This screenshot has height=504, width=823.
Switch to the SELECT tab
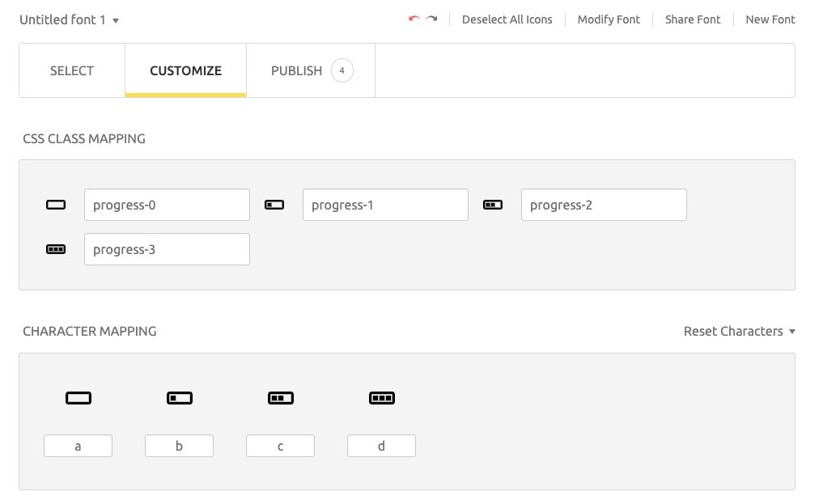(x=71, y=70)
